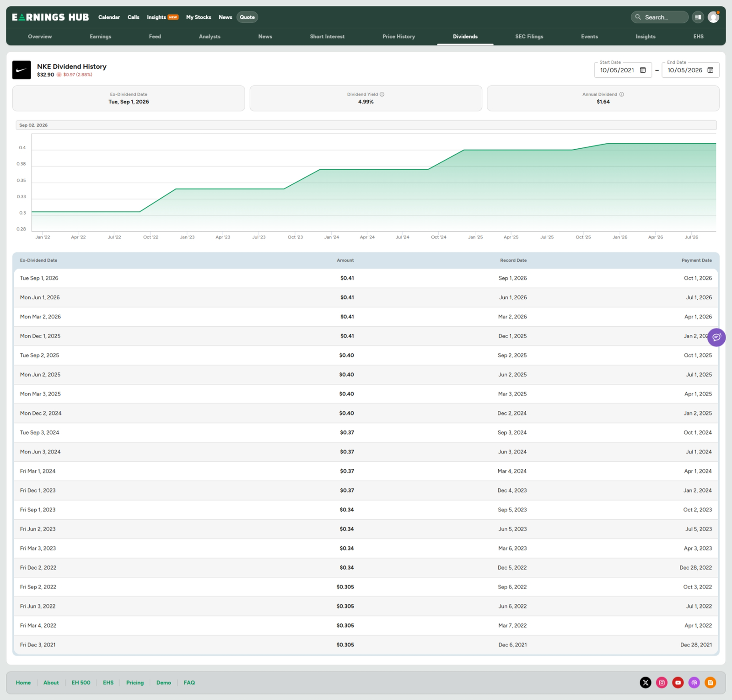Click the Quote pill button

pyautogui.click(x=247, y=17)
